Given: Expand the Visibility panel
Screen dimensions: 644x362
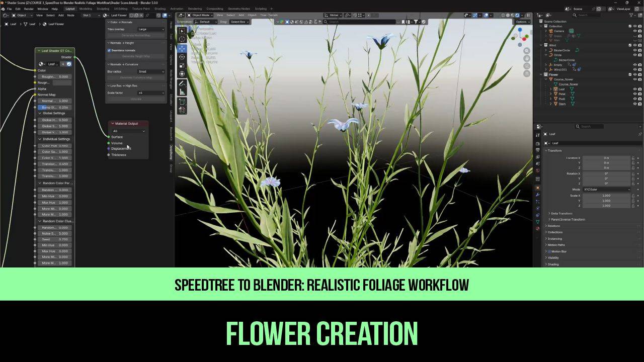Looking at the screenshot, I should pyautogui.click(x=553, y=258).
